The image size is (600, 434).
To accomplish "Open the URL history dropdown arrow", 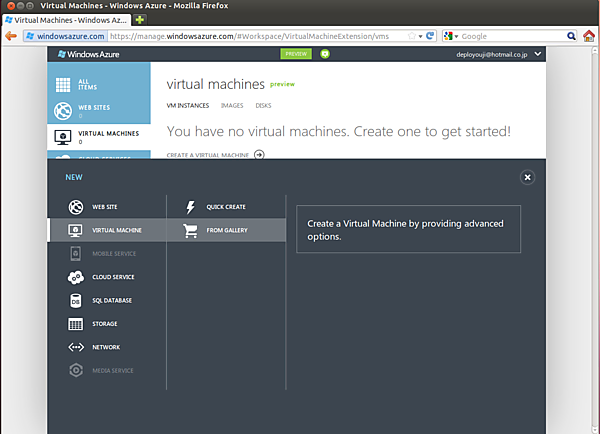I will tap(421, 36).
